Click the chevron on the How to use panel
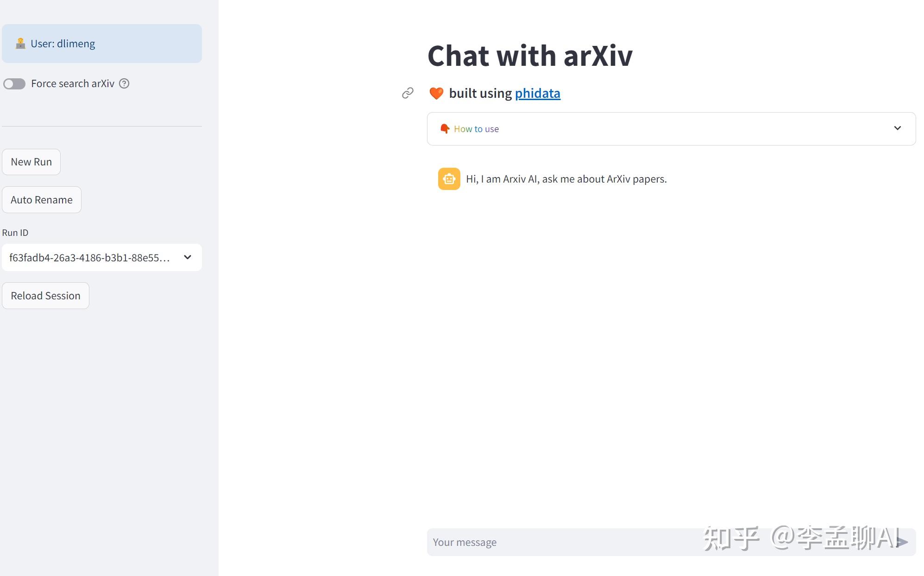 click(x=898, y=128)
